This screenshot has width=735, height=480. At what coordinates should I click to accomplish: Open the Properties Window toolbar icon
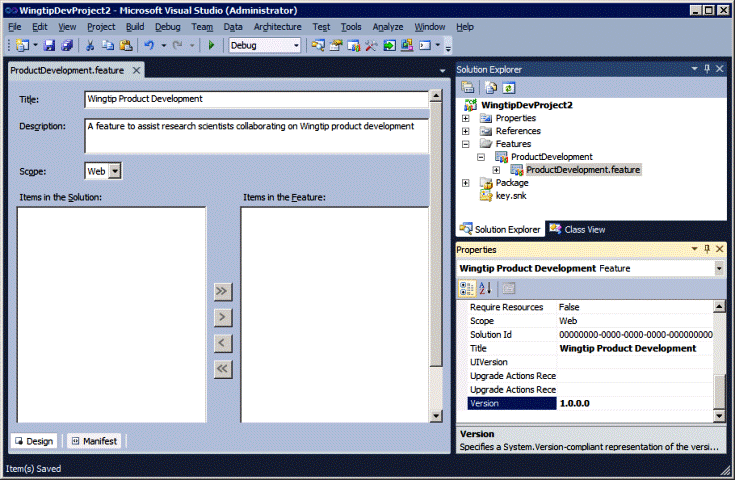(x=336, y=45)
